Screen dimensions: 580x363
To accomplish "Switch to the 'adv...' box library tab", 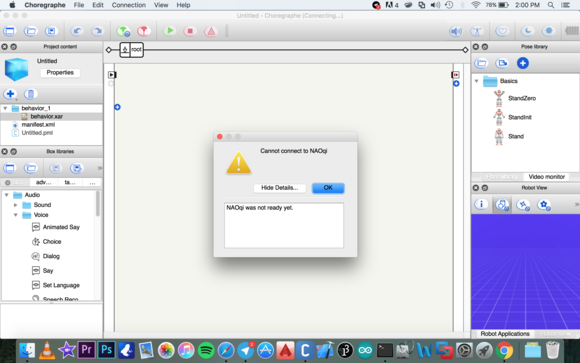I will tap(44, 182).
